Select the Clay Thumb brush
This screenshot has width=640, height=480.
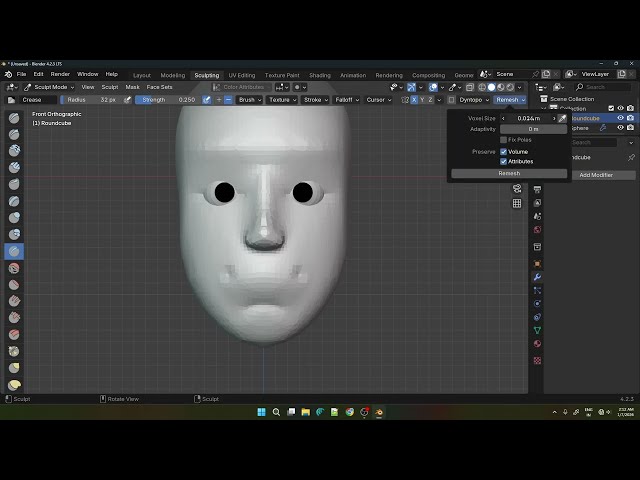[14, 184]
